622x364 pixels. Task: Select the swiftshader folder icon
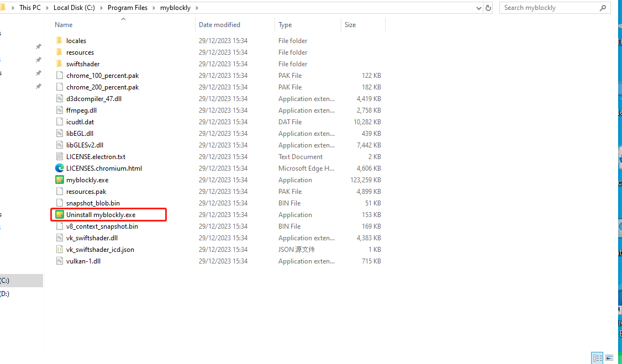pos(60,64)
